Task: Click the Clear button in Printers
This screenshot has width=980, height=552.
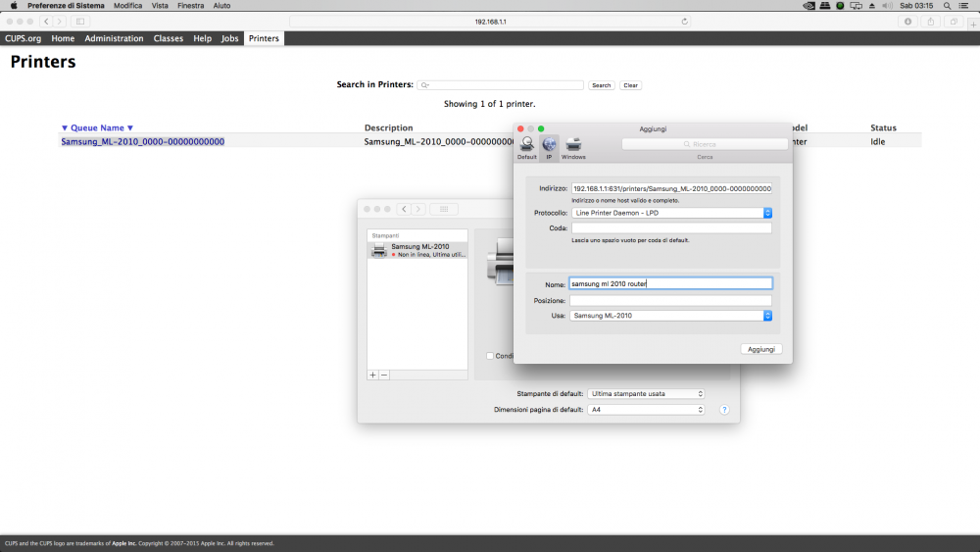Action: tap(630, 85)
